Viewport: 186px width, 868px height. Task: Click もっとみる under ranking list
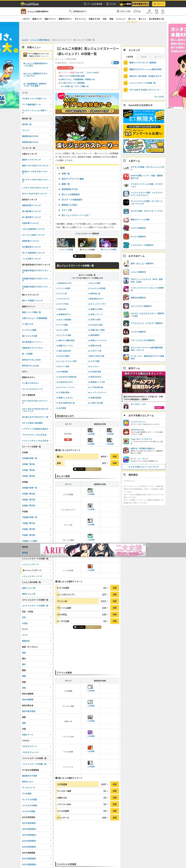pyautogui.click(x=159, y=96)
